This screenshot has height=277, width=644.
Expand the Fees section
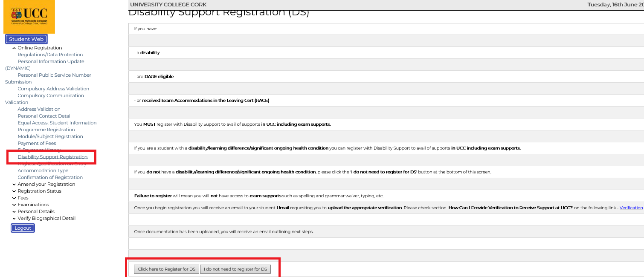[x=20, y=198]
